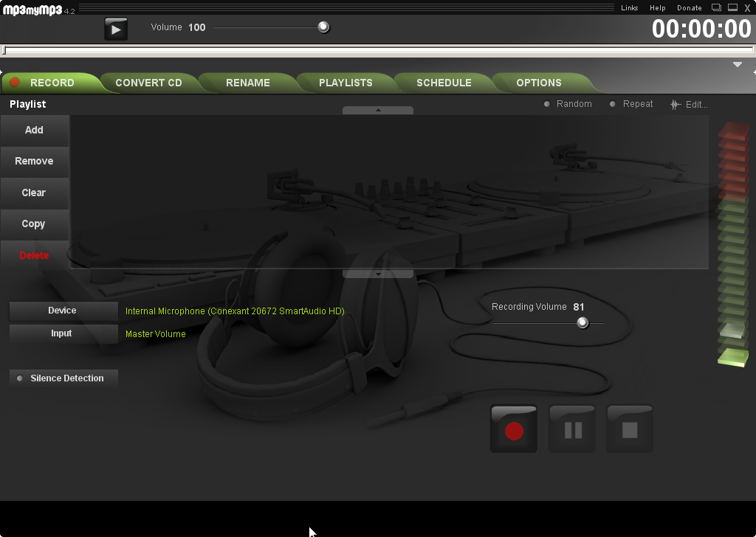Click the 00:00:00 timer display

701,29
